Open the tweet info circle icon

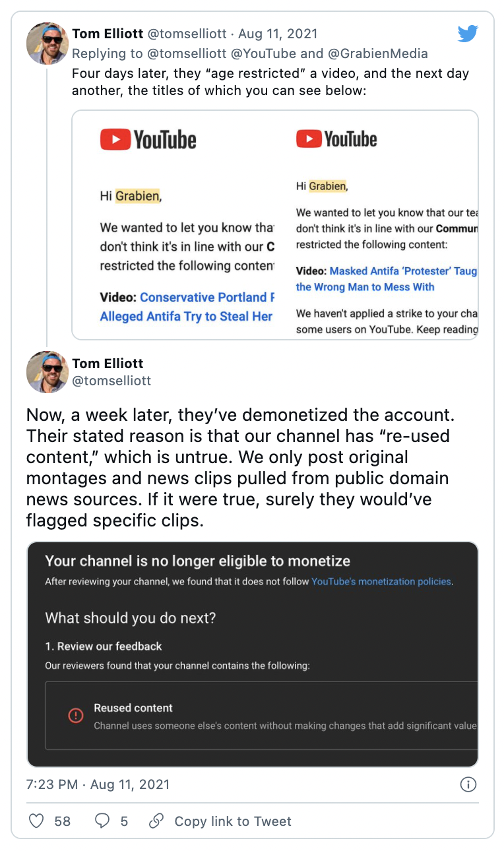[468, 784]
